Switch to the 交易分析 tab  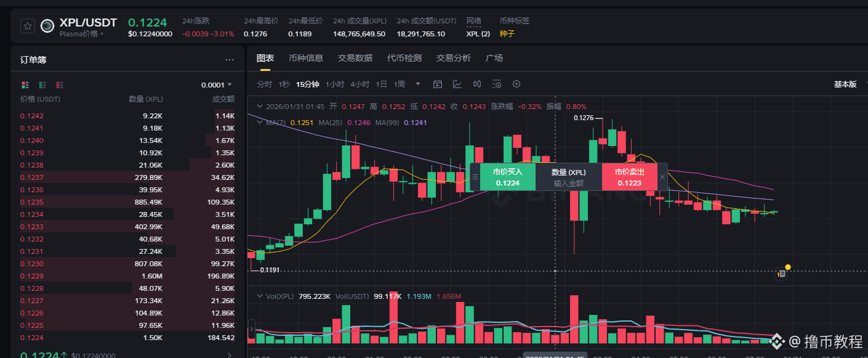[454, 58]
